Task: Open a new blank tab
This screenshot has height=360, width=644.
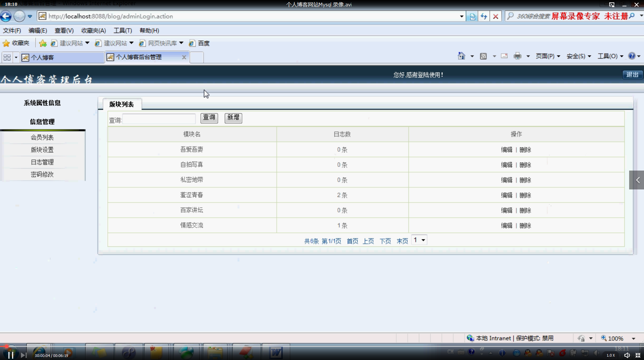Action: [x=197, y=57]
